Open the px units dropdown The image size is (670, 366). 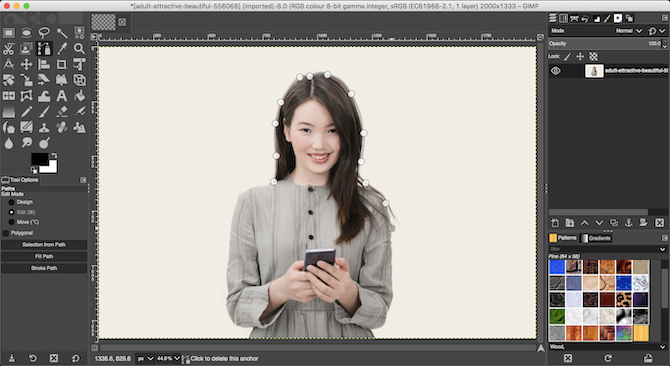(145, 358)
